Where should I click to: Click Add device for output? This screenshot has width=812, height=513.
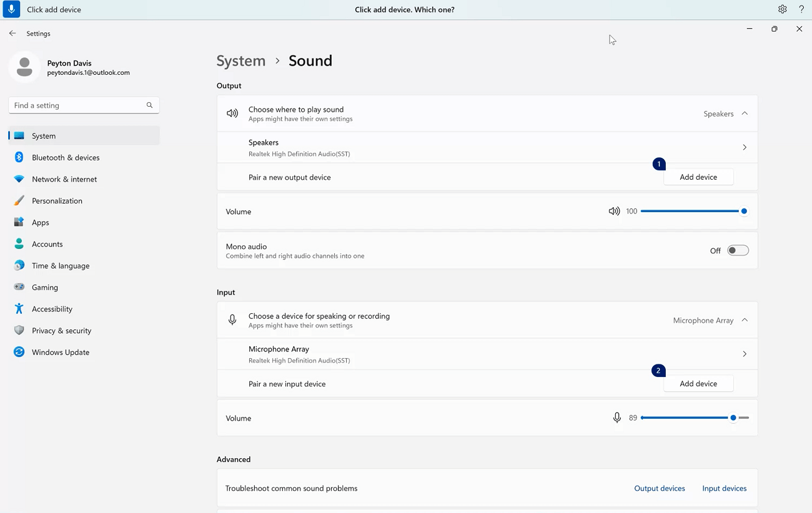click(x=698, y=177)
